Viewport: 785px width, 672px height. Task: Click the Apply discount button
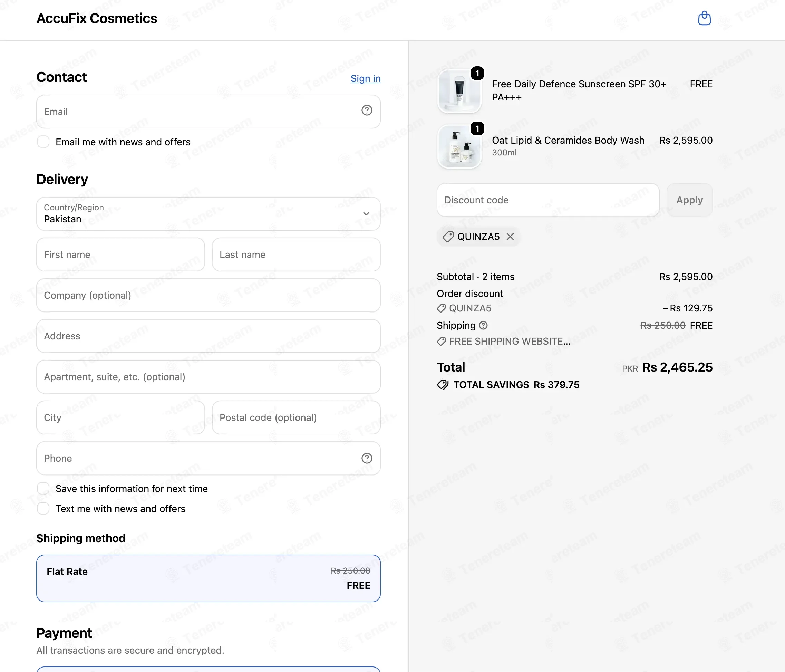click(689, 200)
